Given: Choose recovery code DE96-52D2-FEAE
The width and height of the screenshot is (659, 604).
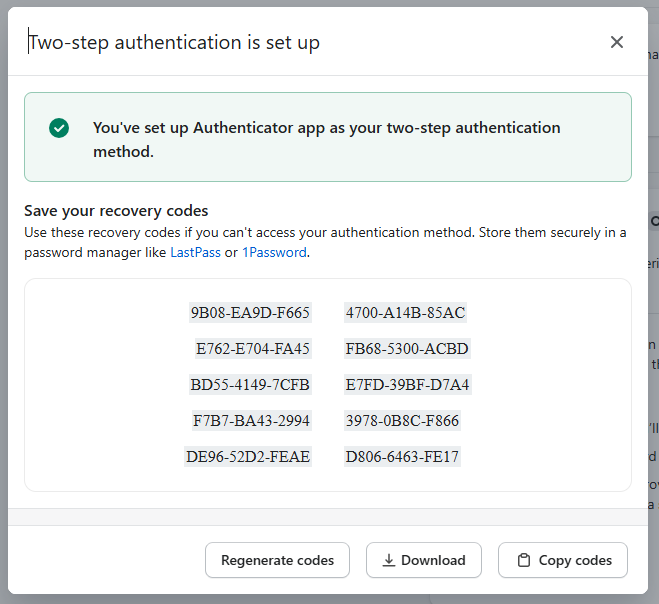Looking at the screenshot, I should (x=248, y=457).
